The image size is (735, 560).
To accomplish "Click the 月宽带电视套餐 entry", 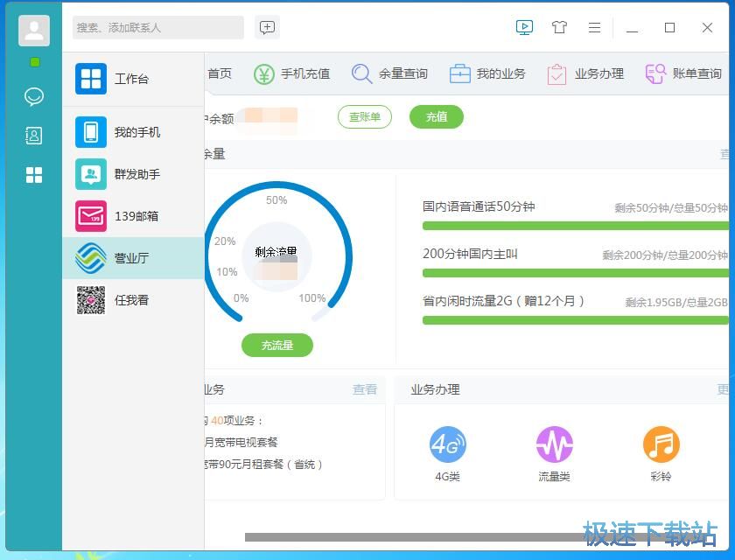I will click(x=241, y=442).
